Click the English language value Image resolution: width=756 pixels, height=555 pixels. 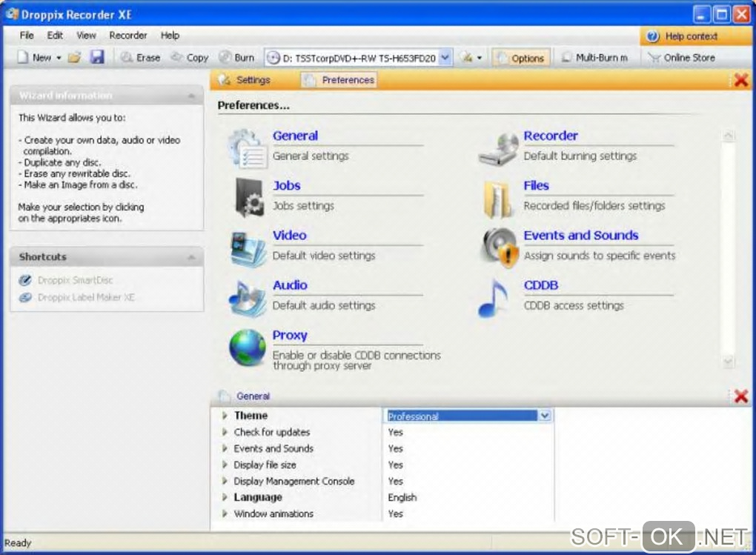pos(402,497)
